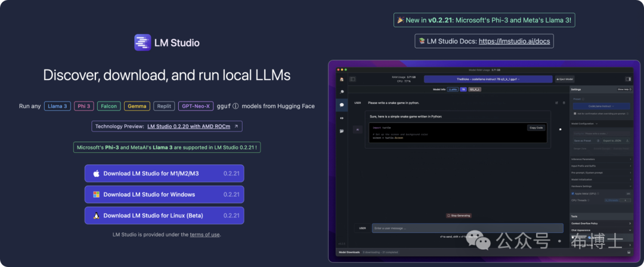
Task: Click the 7B model info tag
Action: point(463,89)
